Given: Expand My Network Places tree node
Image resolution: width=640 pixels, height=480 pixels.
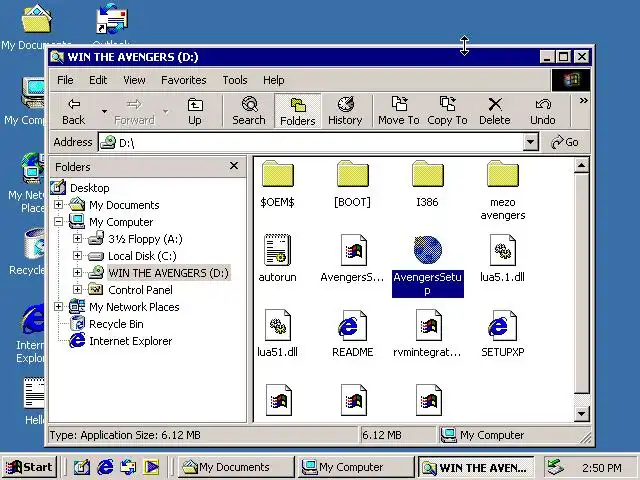Looking at the screenshot, I should tap(58, 307).
